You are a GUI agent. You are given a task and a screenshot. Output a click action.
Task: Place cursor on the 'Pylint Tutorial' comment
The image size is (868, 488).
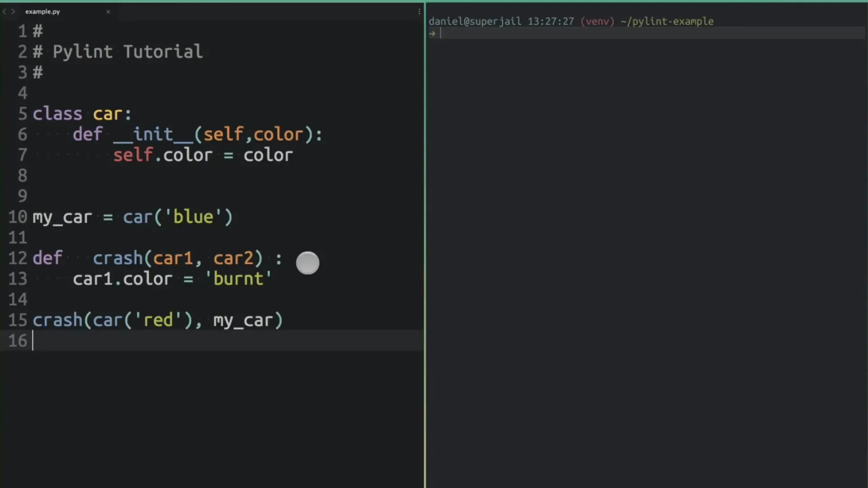127,52
